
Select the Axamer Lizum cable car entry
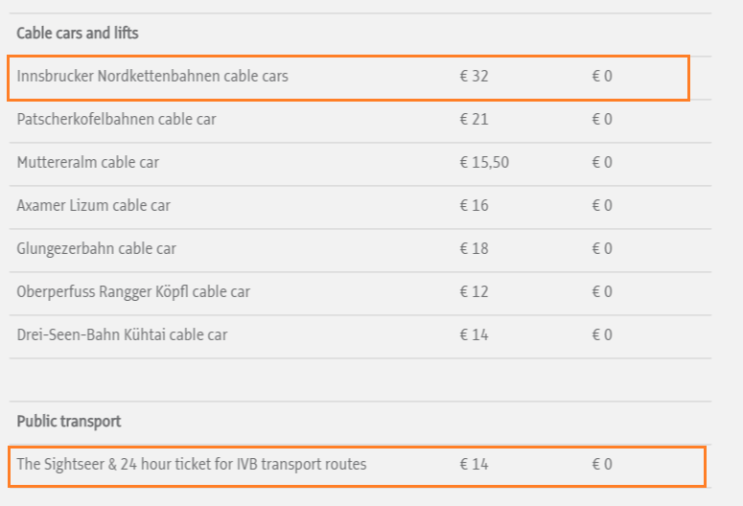[93, 205]
